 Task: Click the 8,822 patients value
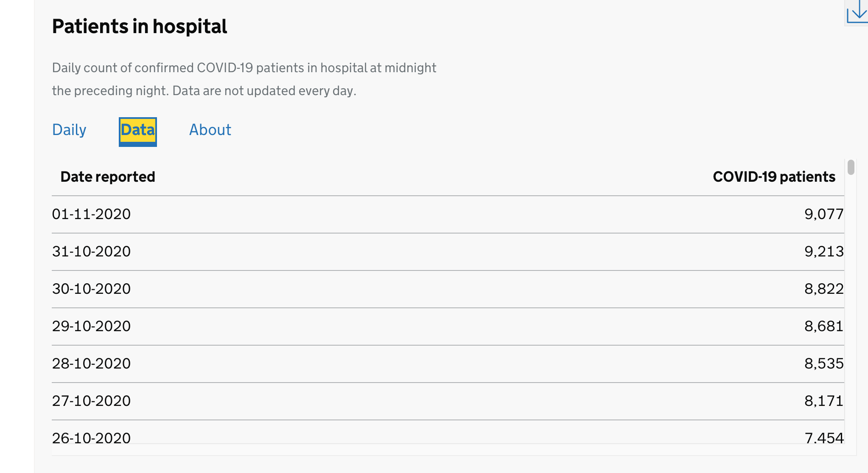click(x=824, y=289)
